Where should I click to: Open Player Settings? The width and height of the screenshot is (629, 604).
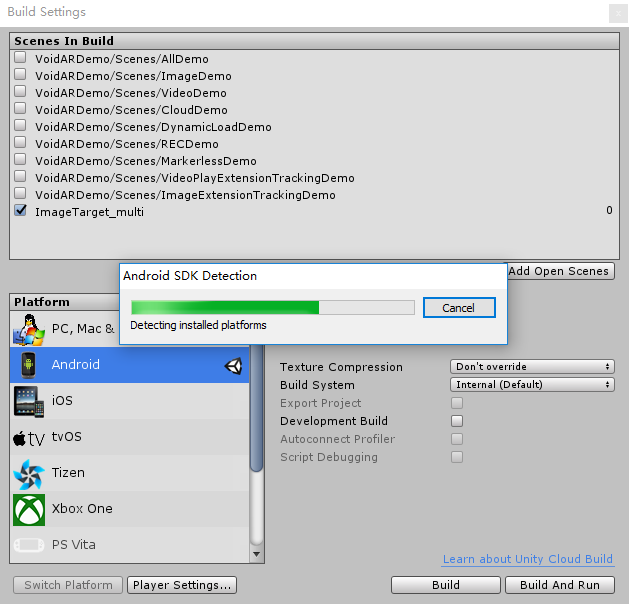pos(182,585)
